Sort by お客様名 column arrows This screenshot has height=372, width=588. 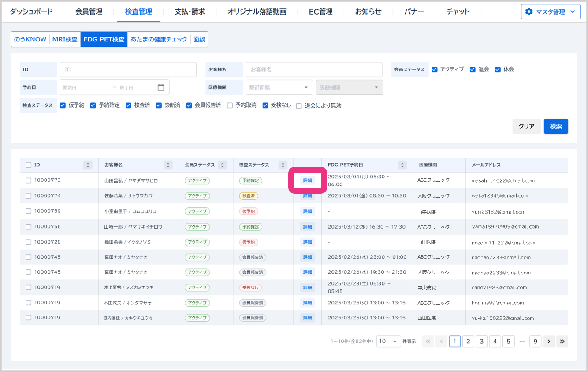coord(168,165)
